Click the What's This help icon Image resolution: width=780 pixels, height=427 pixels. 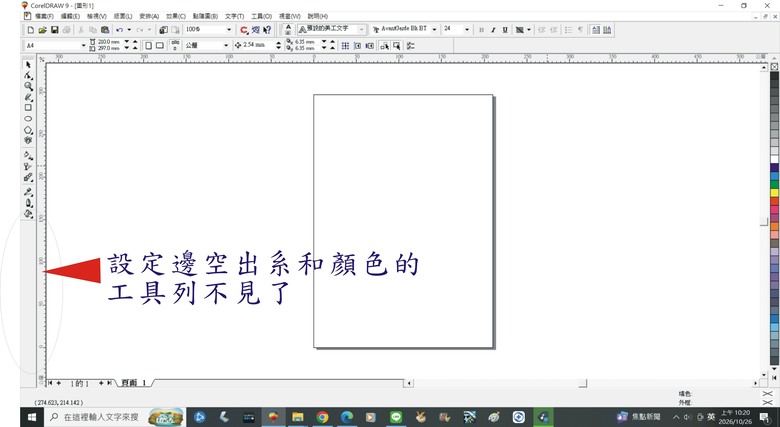coord(267,30)
